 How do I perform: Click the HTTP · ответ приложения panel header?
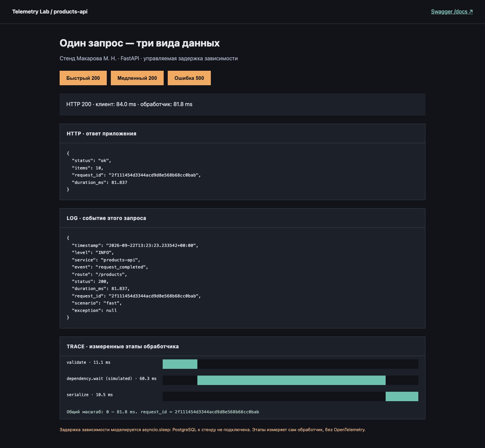243,133
